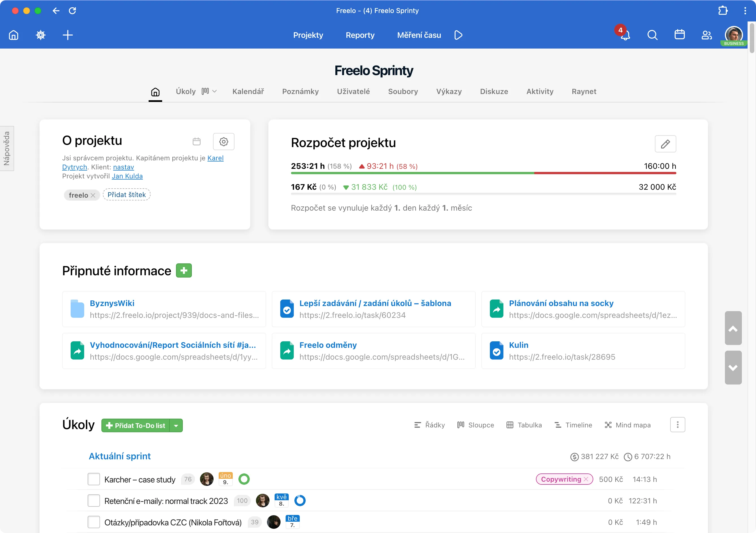756x533 pixels.
Task: Expand the Úkoly view dropdown chevron
Action: 214,91
